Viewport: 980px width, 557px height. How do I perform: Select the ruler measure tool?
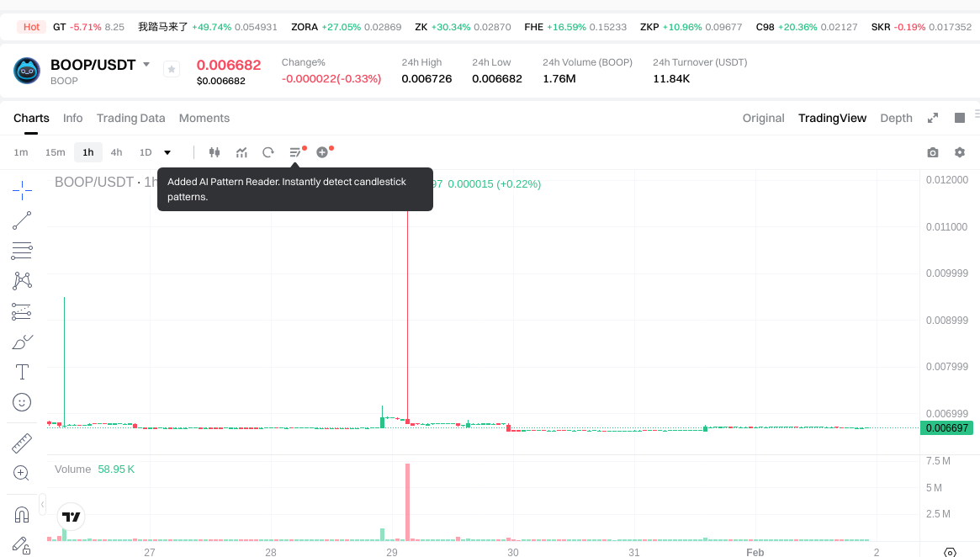point(22,443)
